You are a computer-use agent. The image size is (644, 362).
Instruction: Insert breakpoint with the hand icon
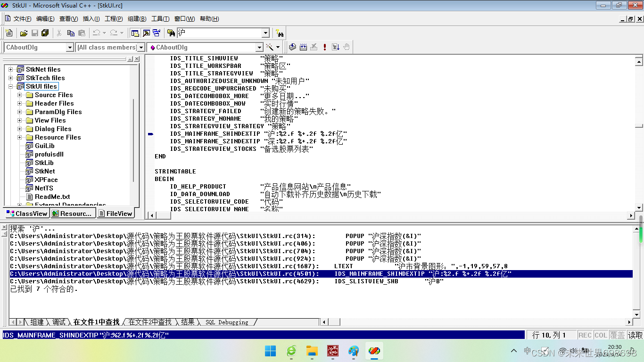(x=347, y=47)
